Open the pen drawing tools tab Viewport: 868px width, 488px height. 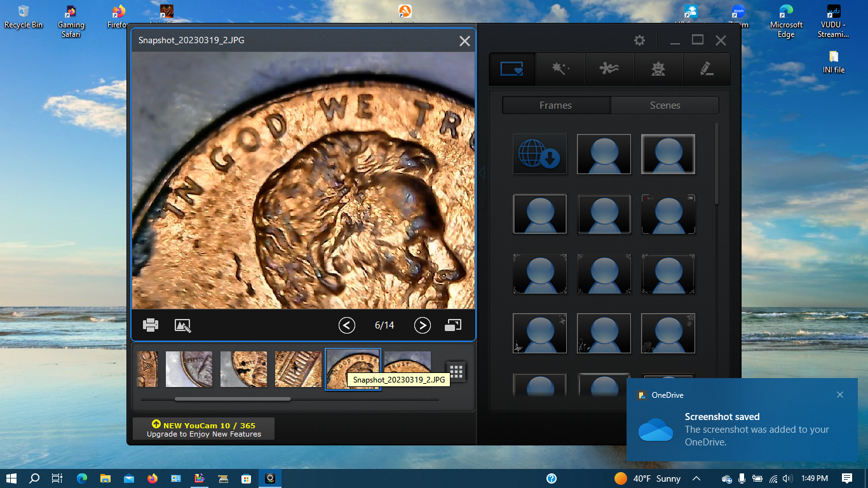click(x=707, y=69)
